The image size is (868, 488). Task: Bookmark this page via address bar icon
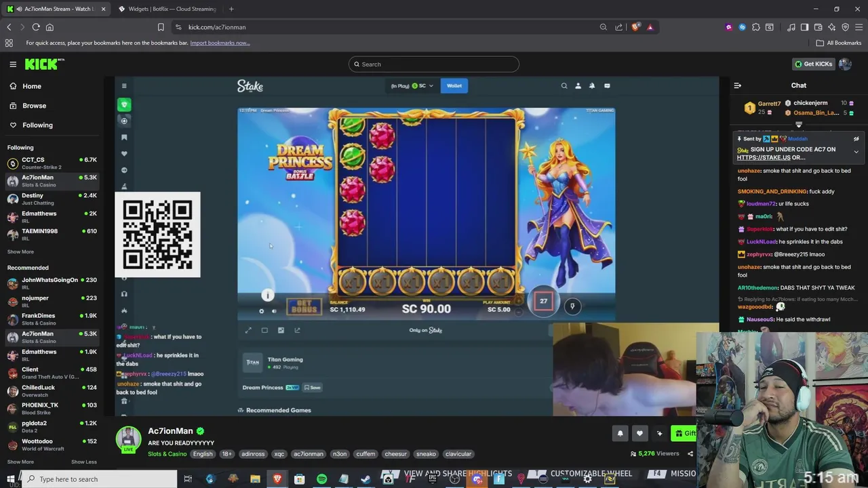[x=161, y=27]
